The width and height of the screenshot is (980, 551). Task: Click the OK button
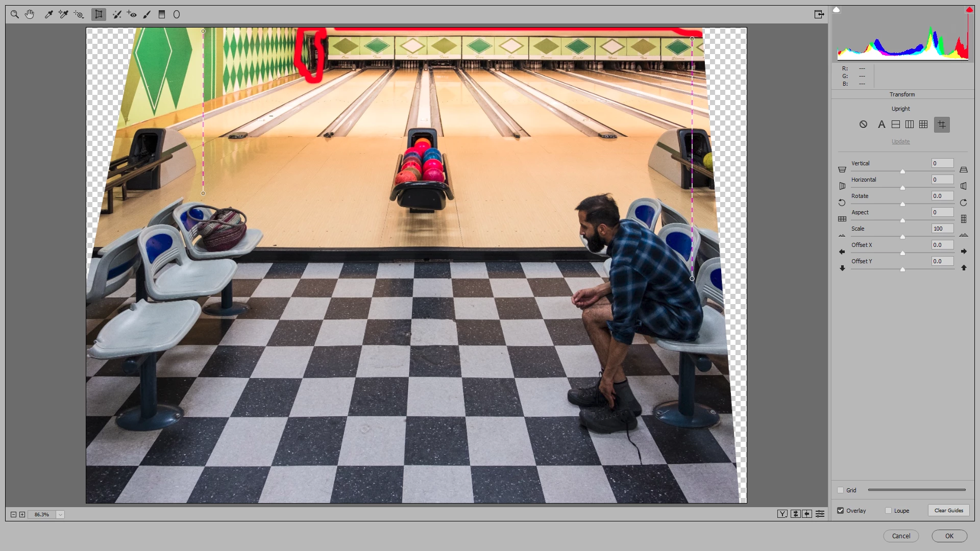pos(949,536)
